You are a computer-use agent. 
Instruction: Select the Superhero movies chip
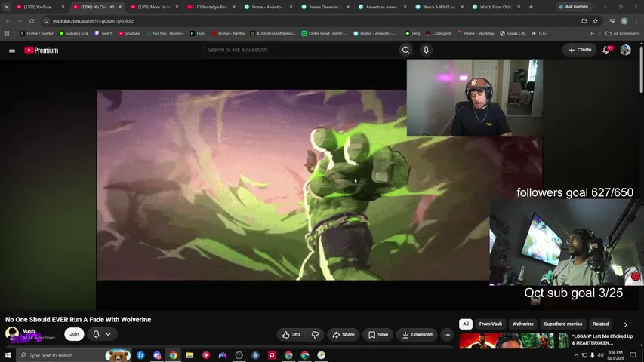coord(562,324)
